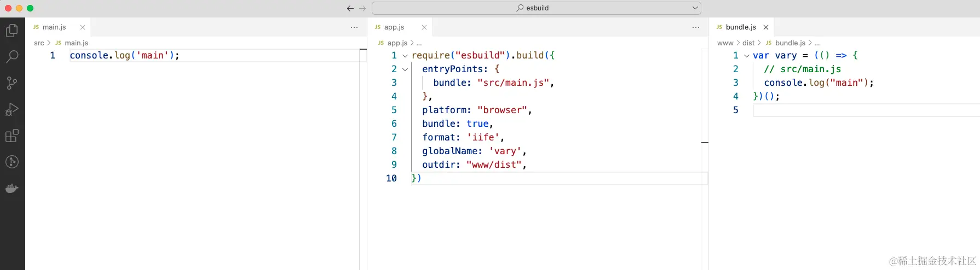Select the bundle.js editor tab
The image size is (980, 270).
click(x=741, y=27)
